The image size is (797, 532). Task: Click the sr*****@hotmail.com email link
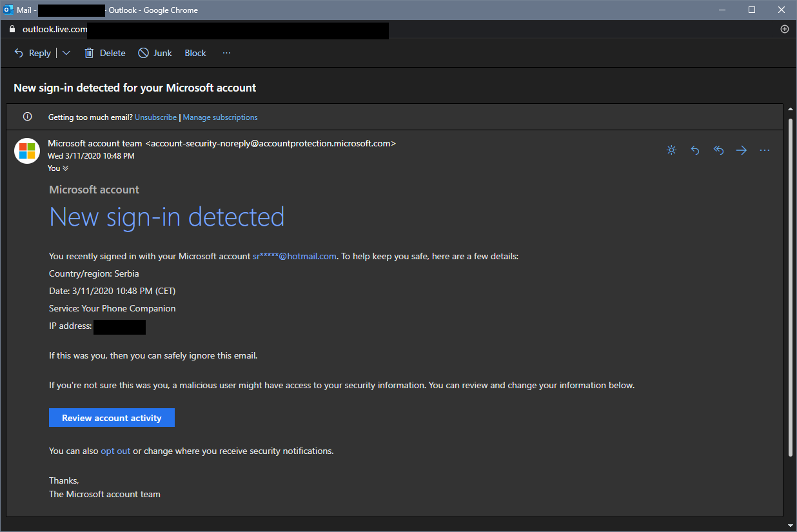coord(294,256)
